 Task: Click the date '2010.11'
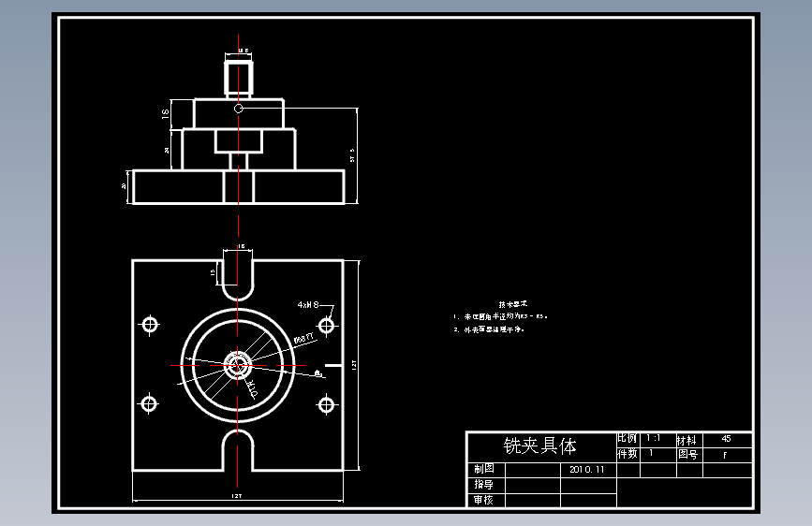tap(586, 470)
